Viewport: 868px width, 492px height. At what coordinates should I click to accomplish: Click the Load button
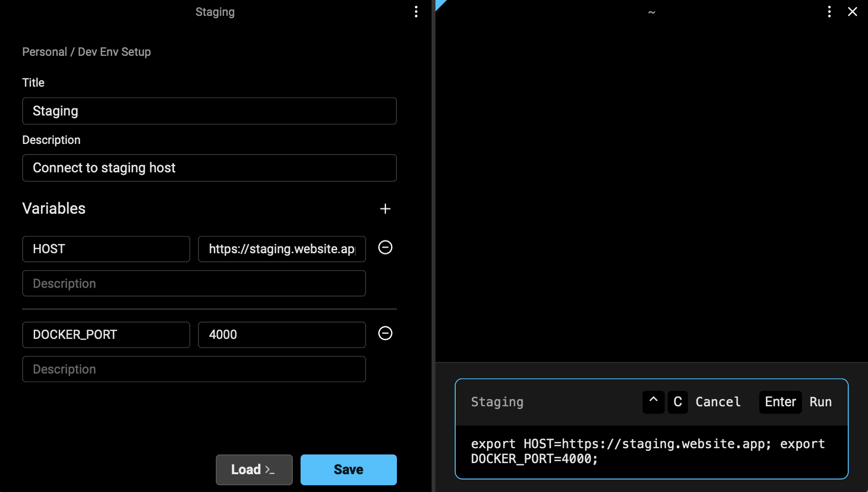click(x=254, y=469)
